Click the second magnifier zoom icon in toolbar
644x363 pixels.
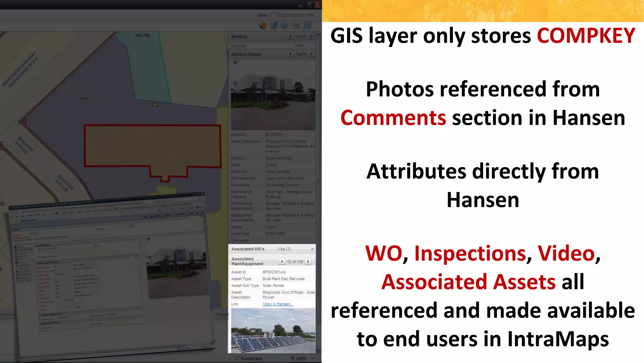(x=284, y=26)
